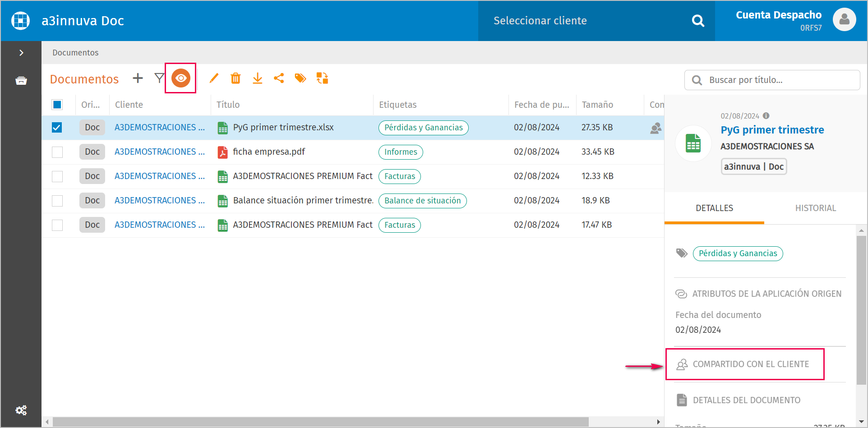
Task: Open the tags label icon
Action: 300,78
